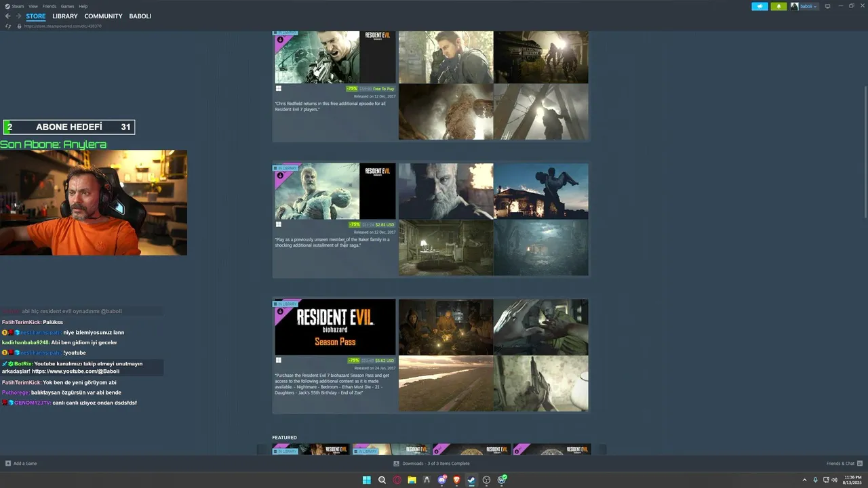Reload the store page with the refresh icon
This screenshot has height=488, width=868.
click(8, 26)
